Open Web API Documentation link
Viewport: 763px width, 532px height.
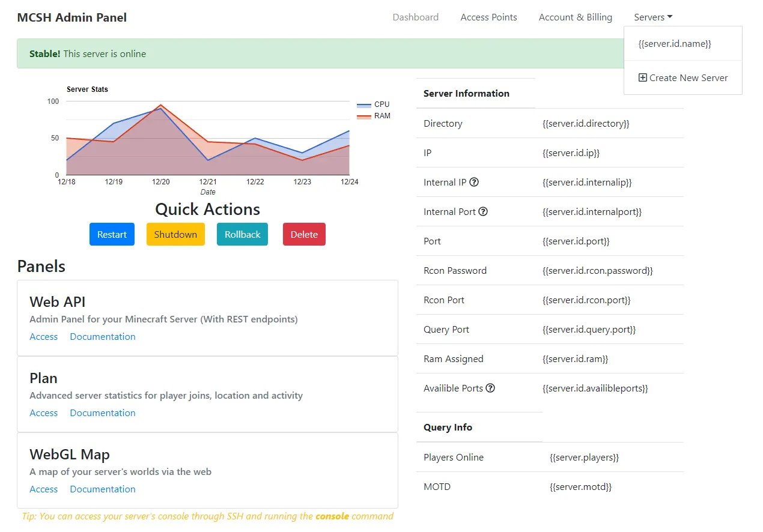click(x=103, y=337)
